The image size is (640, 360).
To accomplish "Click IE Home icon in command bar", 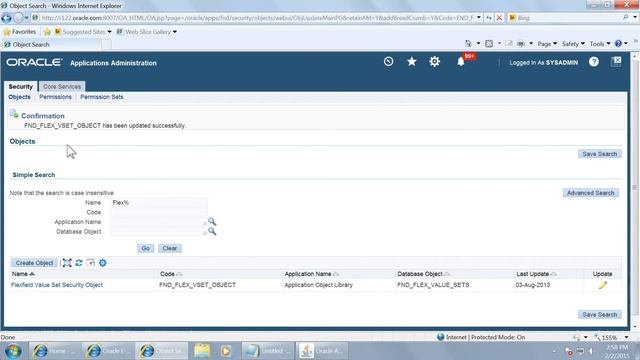I will tap(468, 44).
